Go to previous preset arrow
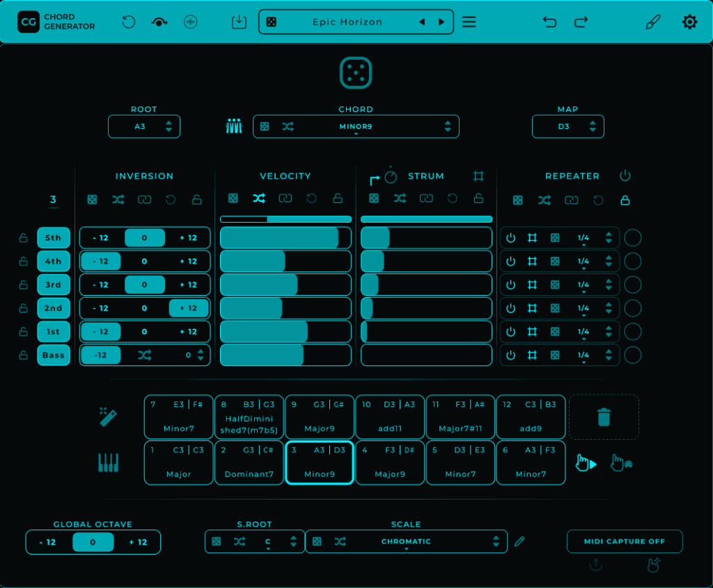The image size is (713, 588). click(422, 22)
